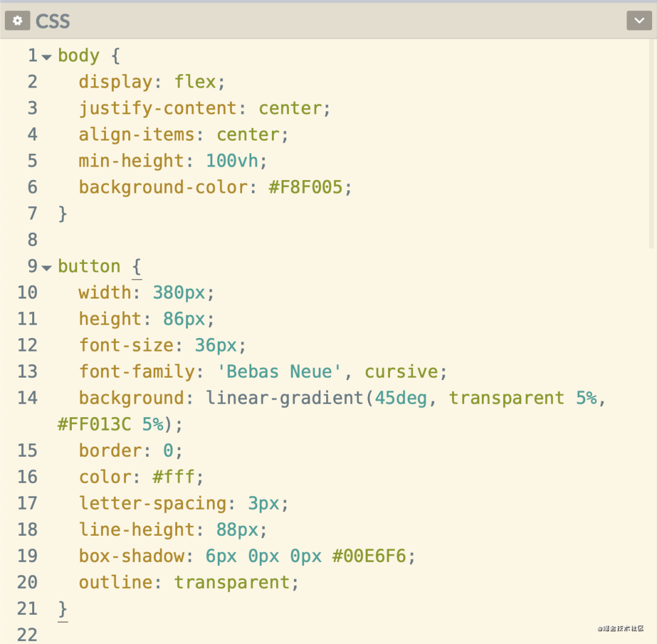The width and height of the screenshot is (657, 644).
Task: Click the #00E6F6 box-shadow color value
Action: tap(369, 556)
